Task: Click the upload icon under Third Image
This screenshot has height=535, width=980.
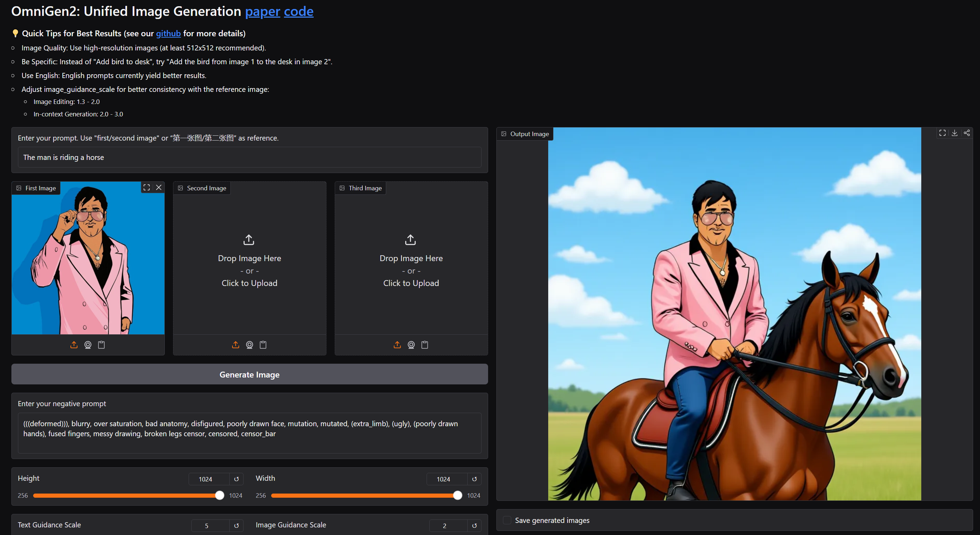Action: point(397,345)
